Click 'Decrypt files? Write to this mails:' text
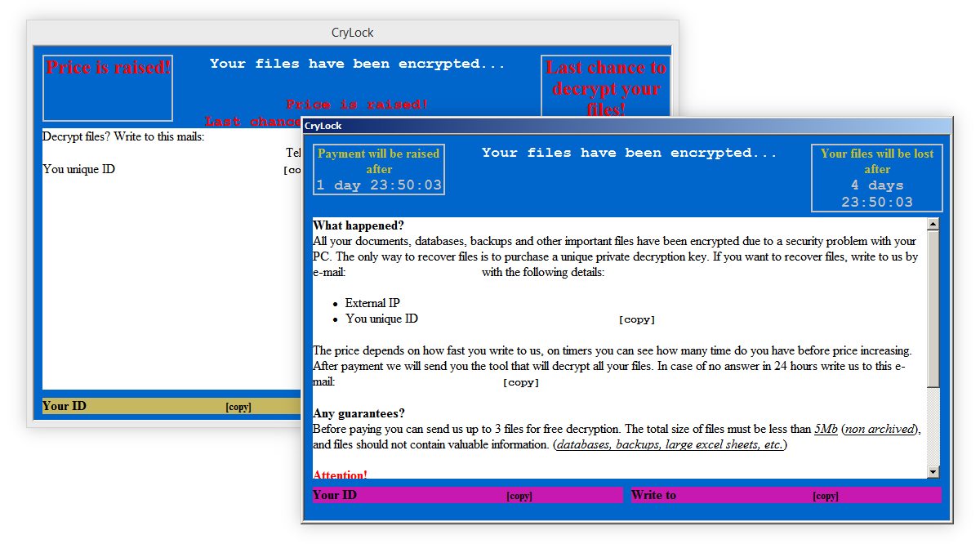 [123, 136]
